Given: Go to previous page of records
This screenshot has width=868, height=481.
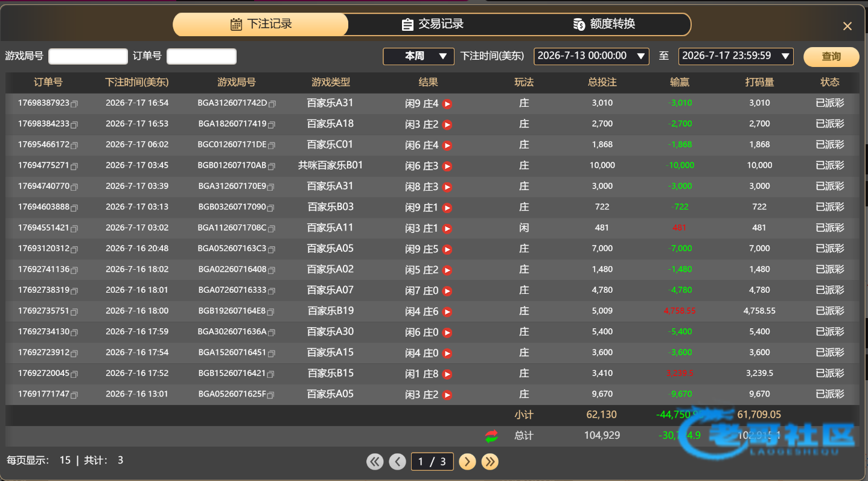Looking at the screenshot, I should pos(397,462).
